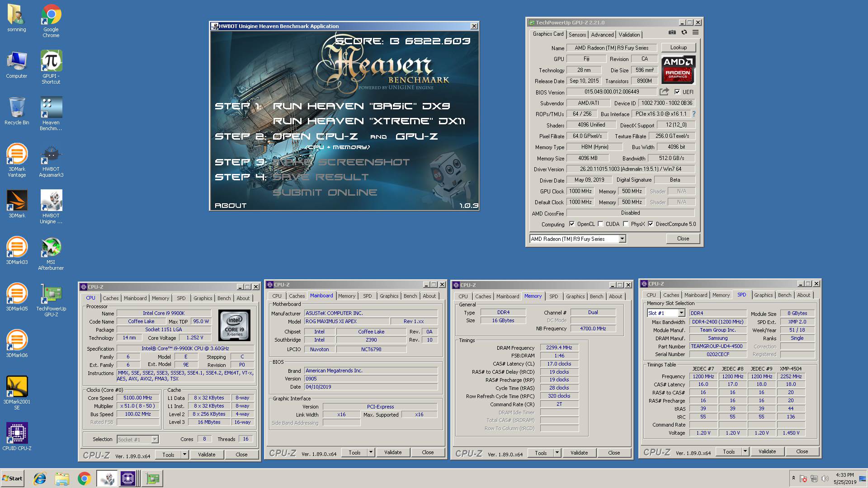Launch the GPUPI shortcut

[x=51, y=67]
